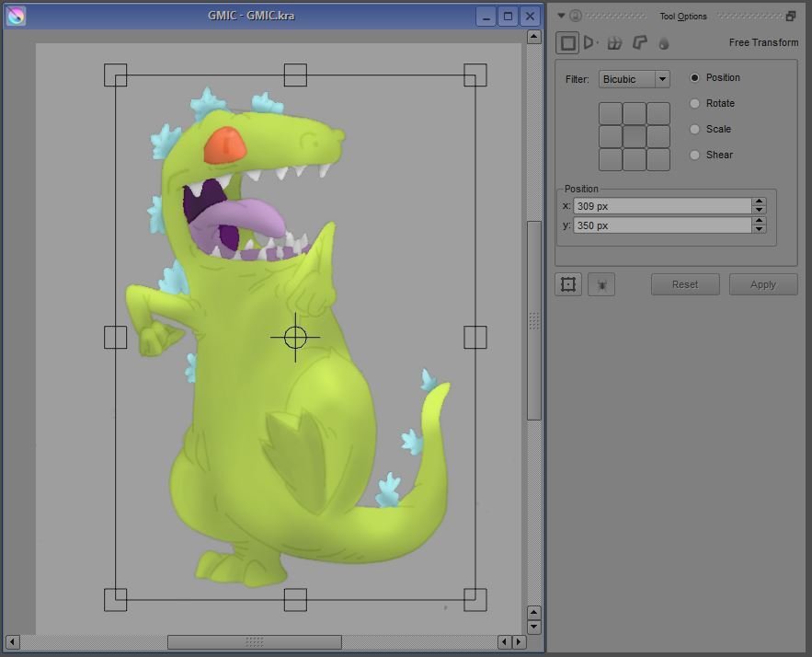Click the previous-page arrow on horizontal scrollbar
Screen dimensions: 812x657
pos(505,642)
